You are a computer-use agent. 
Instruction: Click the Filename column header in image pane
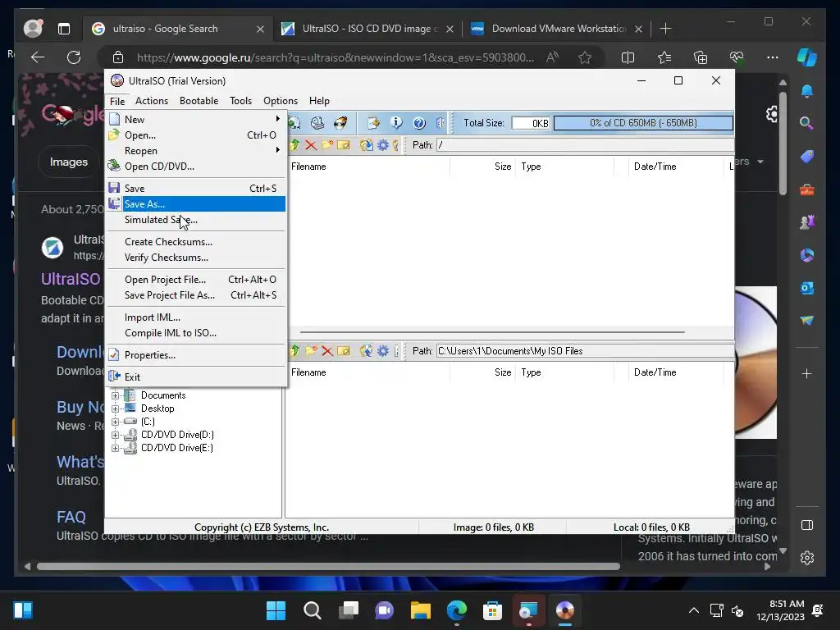pos(368,167)
